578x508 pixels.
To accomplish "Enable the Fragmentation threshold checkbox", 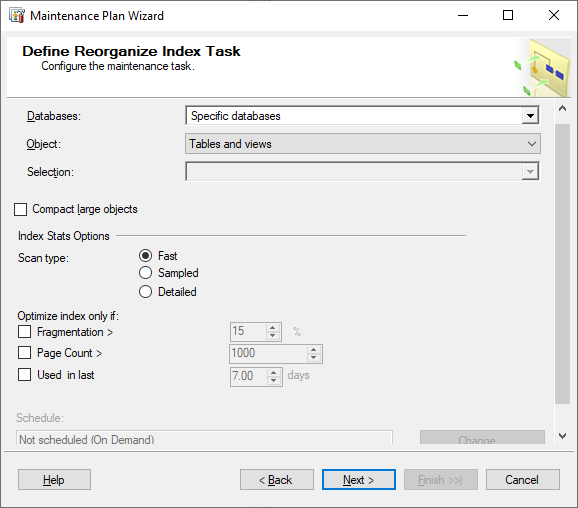I will [24, 331].
